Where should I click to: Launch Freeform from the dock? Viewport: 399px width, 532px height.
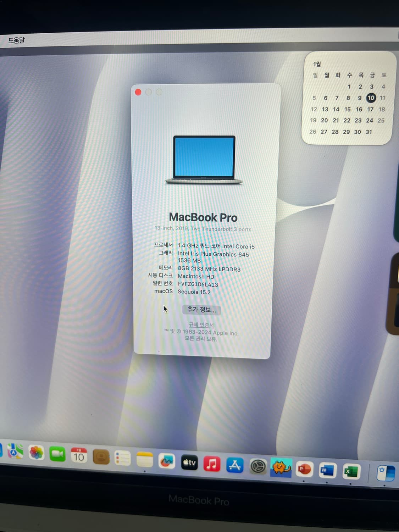[x=167, y=461]
